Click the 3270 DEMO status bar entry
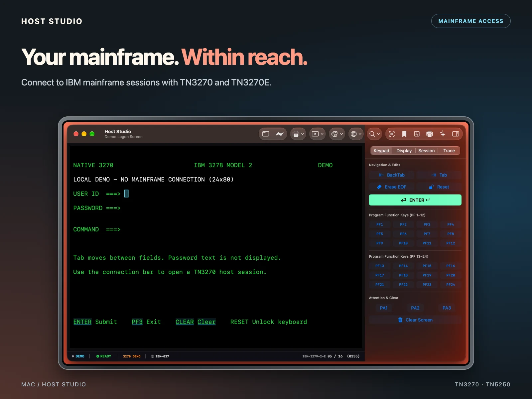This screenshot has height=399, width=532. [132, 356]
